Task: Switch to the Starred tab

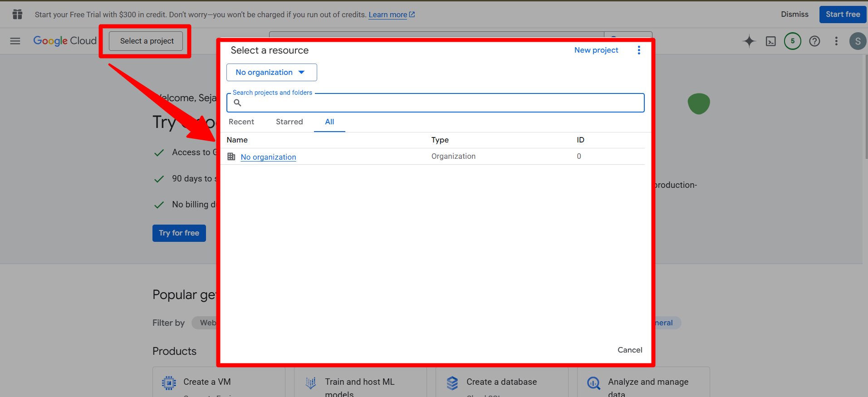Action: click(289, 122)
